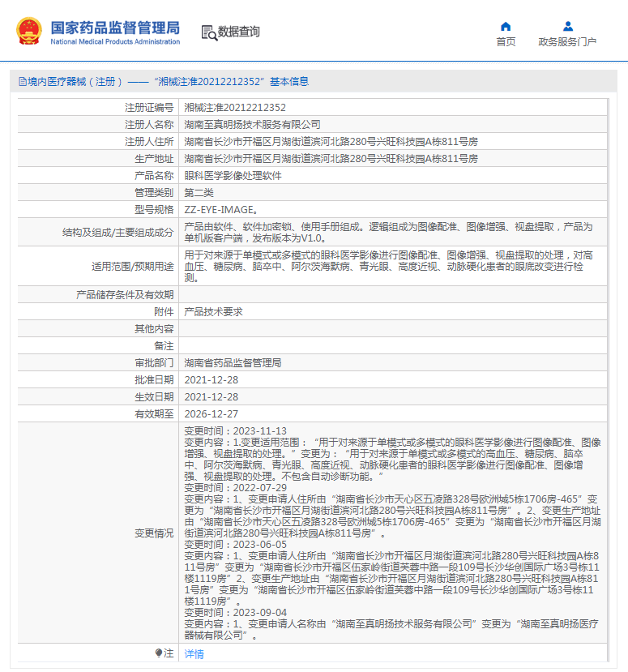Click the 型号规格 row label
628x672 pixels.
(154, 210)
